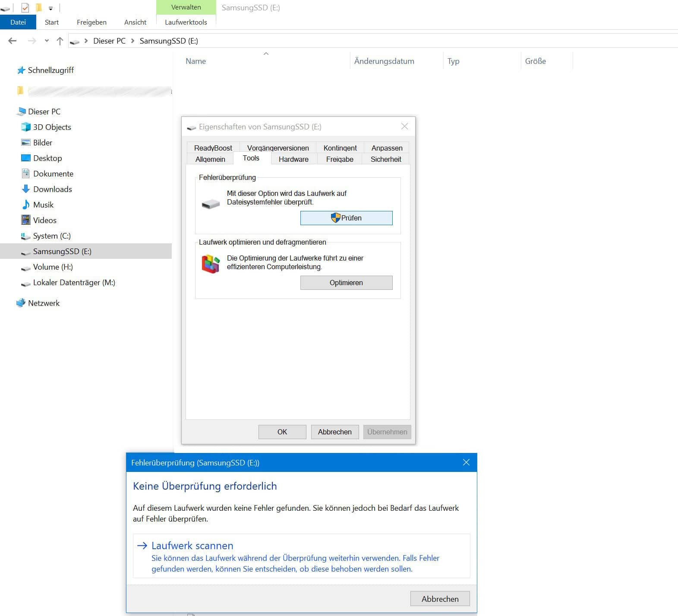Open the Sicherheit tab
678x616 pixels.
pyautogui.click(x=386, y=159)
